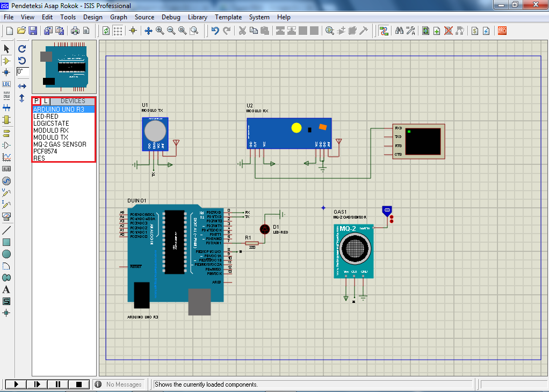Select 2D graphics box tool
The image size is (549, 392).
point(6,242)
